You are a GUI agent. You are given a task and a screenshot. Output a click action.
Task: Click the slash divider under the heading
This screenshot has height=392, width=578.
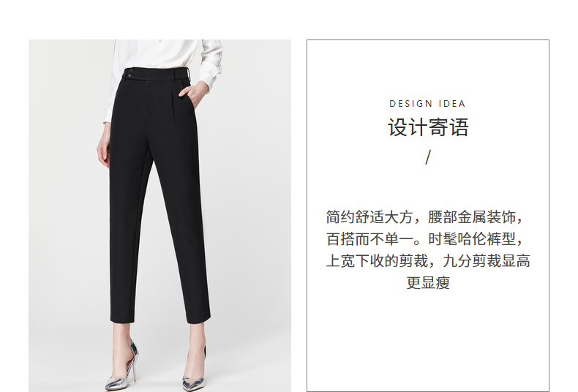tap(427, 157)
